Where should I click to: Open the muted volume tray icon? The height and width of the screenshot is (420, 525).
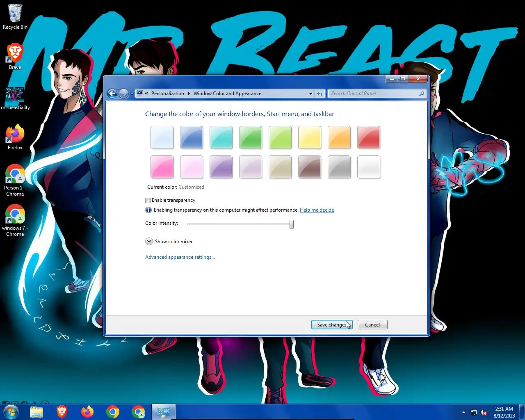(484, 412)
